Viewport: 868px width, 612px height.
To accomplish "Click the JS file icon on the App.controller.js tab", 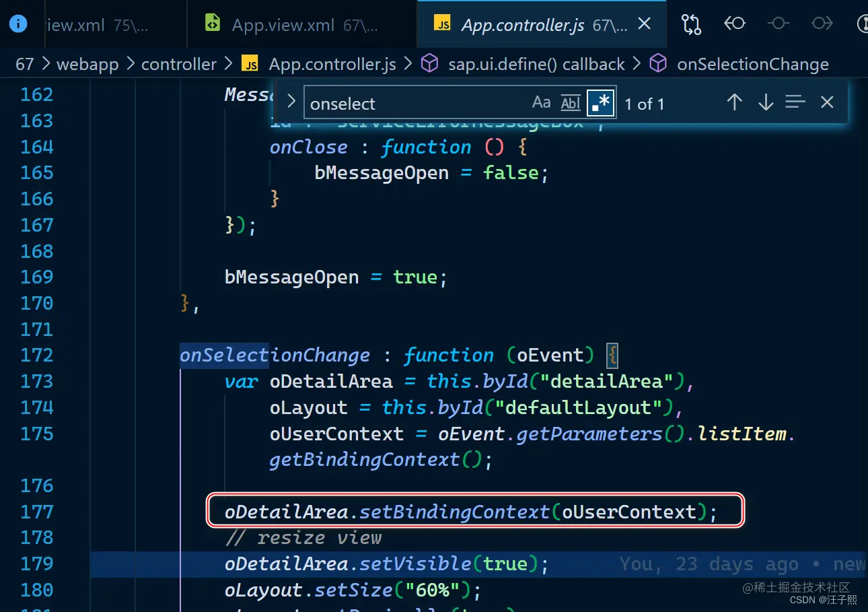I will pyautogui.click(x=442, y=24).
